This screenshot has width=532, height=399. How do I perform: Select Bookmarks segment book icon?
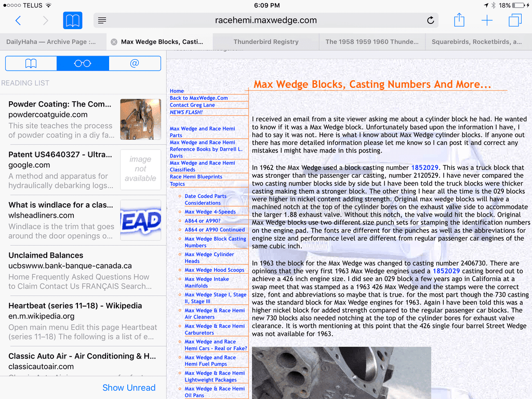click(x=31, y=63)
